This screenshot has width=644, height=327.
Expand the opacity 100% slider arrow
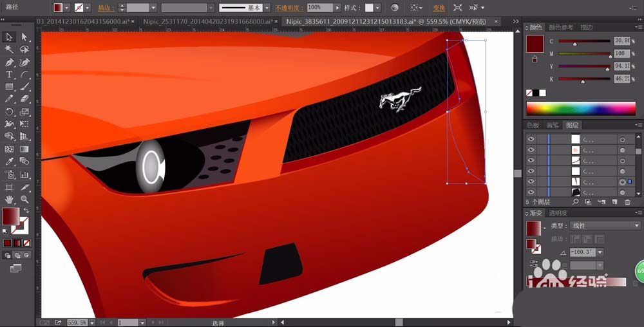[x=337, y=8]
